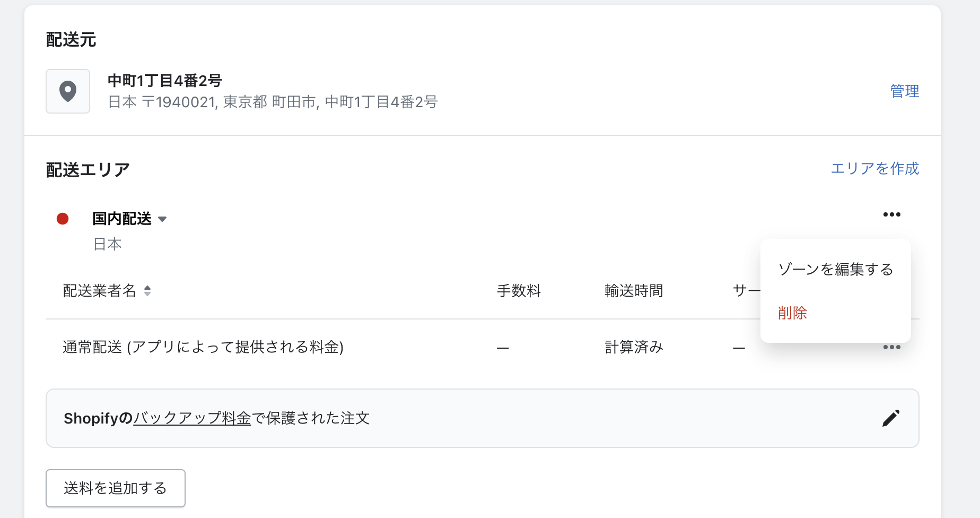Open the three-dot menu for 国内配送 zone
This screenshot has width=980, height=518.
coord(891,214)
